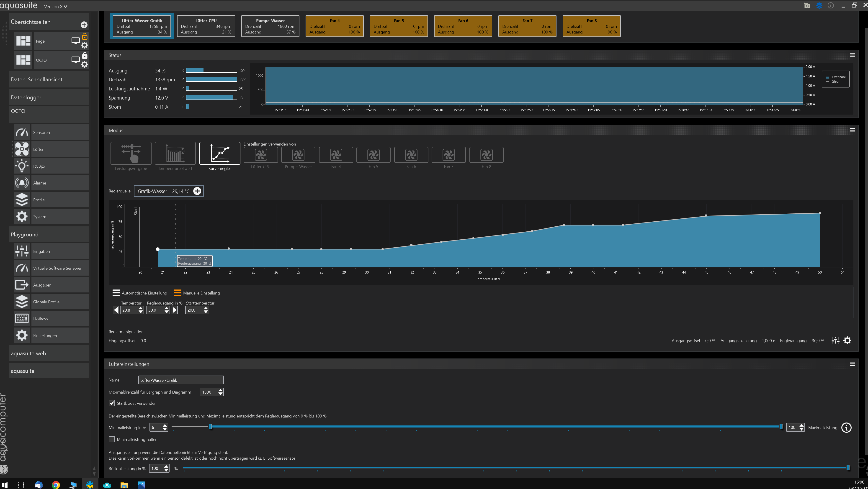Increase Maximaldrehzahl value with up arrow
The height and width of the screenshot is (489, 868).
220,390
